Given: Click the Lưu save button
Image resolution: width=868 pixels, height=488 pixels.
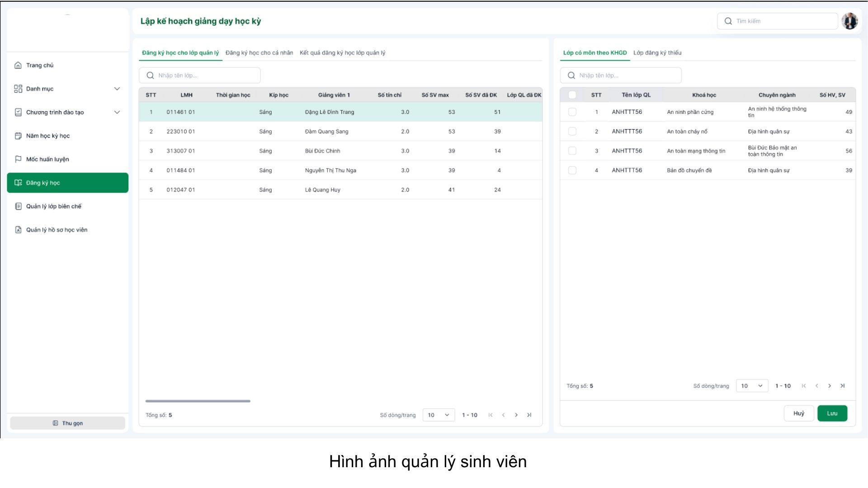Looking at the screenshot, I should [832, 413].
